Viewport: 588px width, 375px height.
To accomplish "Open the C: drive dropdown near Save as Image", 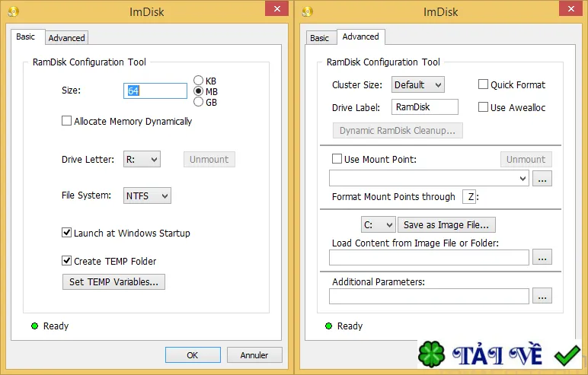I will (x=378, y=224).
